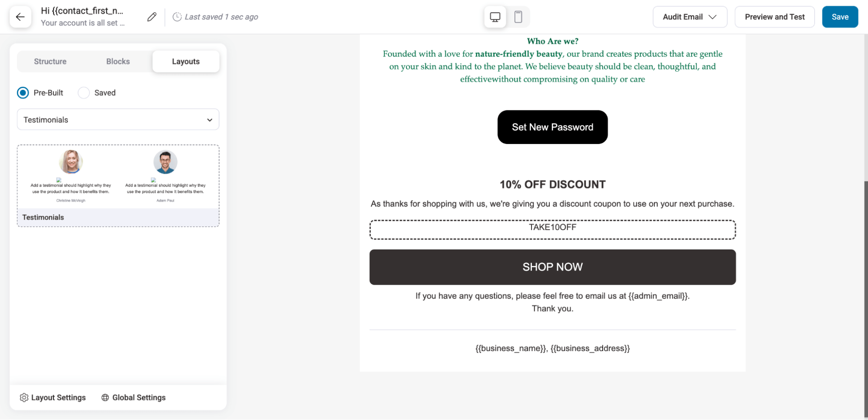Viewport: 868px width, 420px height.
Task: Switch to desktop preview icon
Action: pyautogui.click(x=495, y=17)
